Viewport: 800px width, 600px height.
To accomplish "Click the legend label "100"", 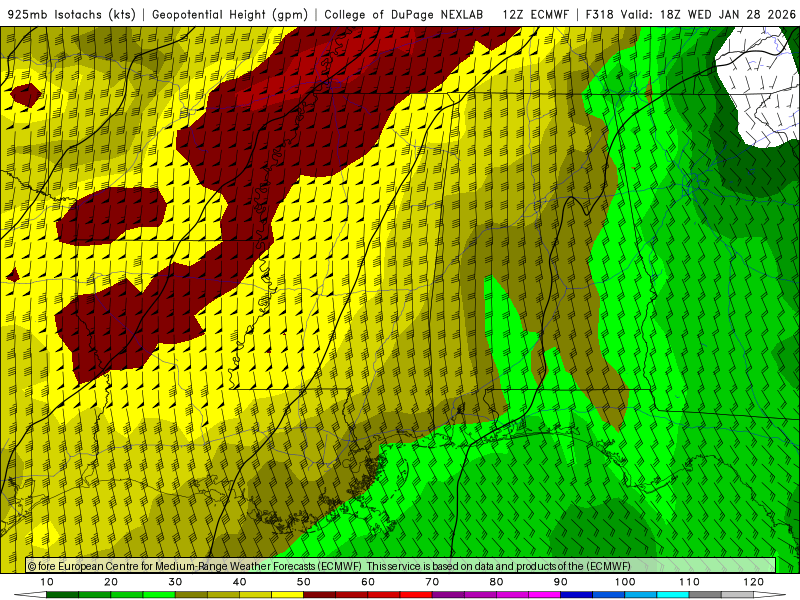I will coord(625,582).
